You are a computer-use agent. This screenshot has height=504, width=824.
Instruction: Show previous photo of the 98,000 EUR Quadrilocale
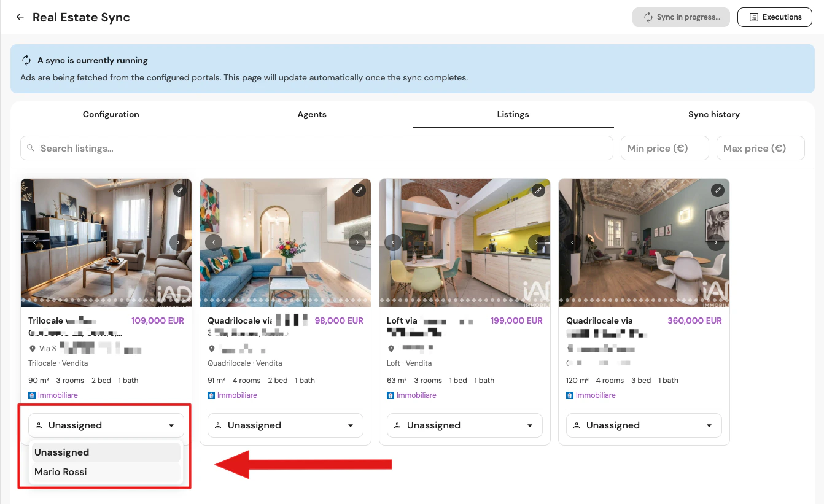[x=214, y=242]
